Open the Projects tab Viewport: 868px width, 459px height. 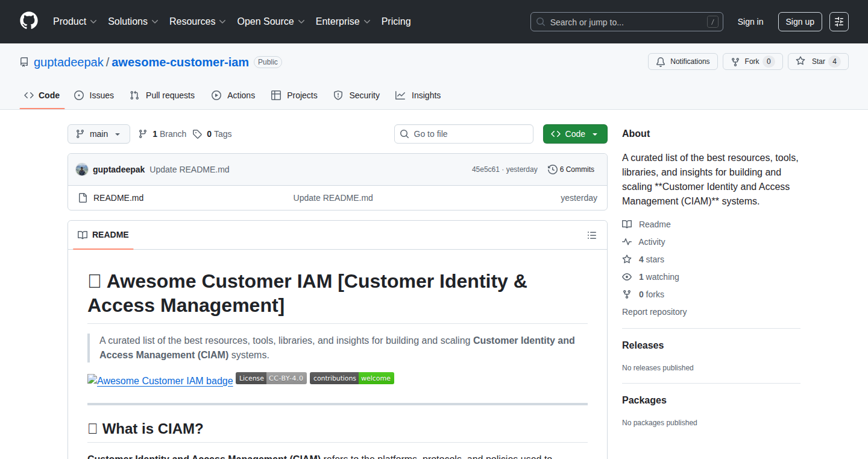point(294,95)
